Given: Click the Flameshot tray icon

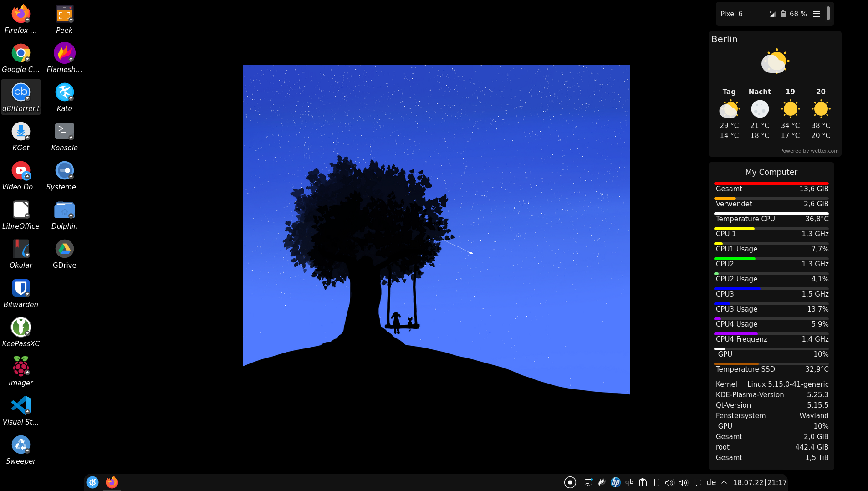Looking at the screenshot, I should (x=602, y=482).
